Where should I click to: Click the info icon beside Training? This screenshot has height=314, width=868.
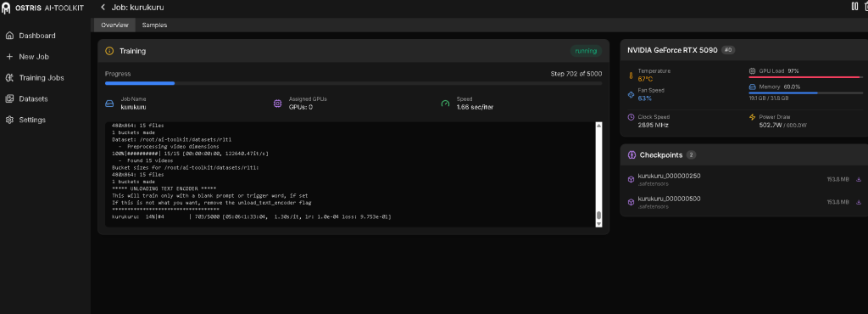click(109, 51)
